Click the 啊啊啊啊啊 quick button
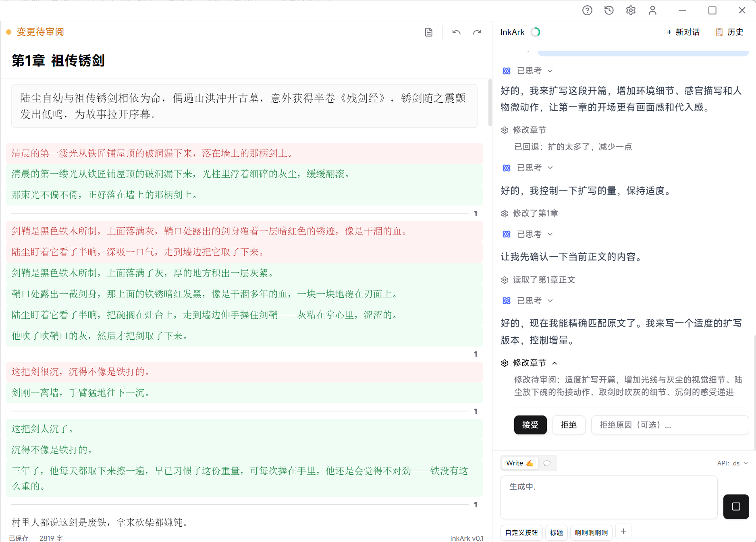Image resolution: width=756 pixels, height=542 pixels. (591, 533)
